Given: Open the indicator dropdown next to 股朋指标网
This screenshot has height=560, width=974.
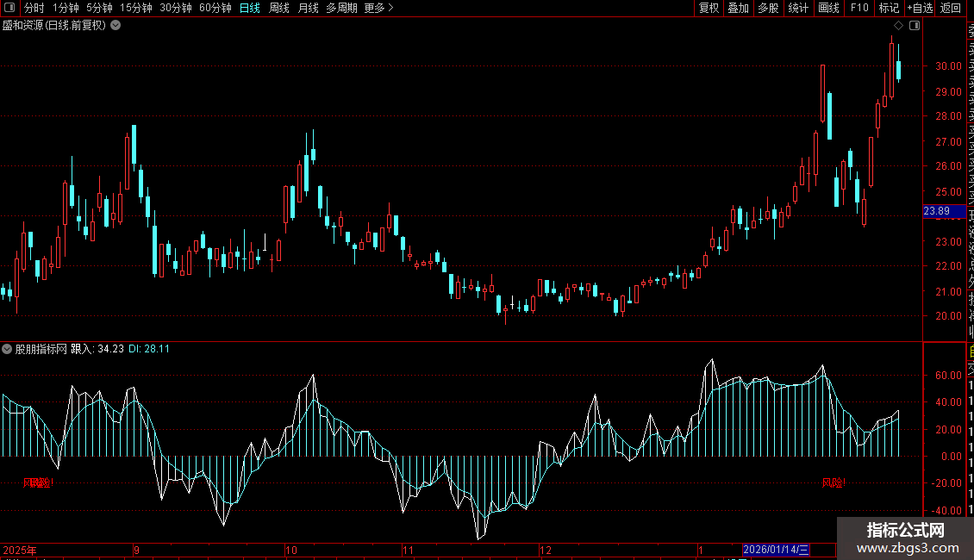Looking at the screenshot, I should coord(7,349).
